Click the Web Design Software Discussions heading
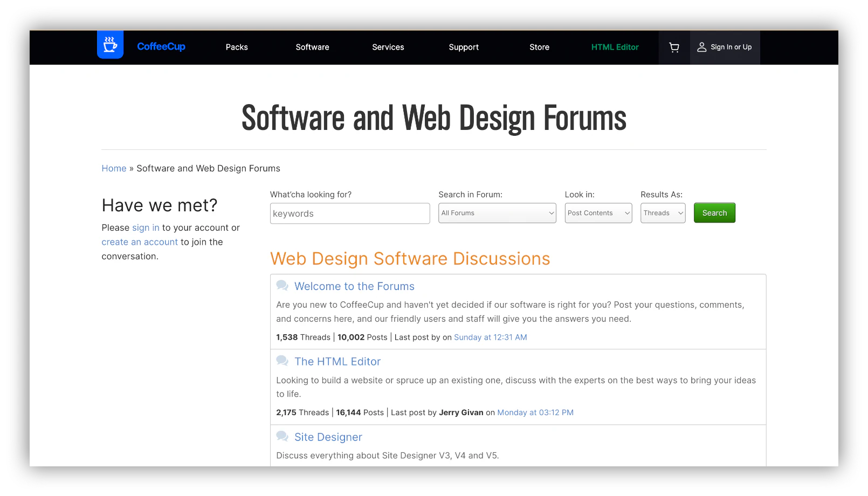The width and height of the screenshot is (868, 496). (410, 259)
